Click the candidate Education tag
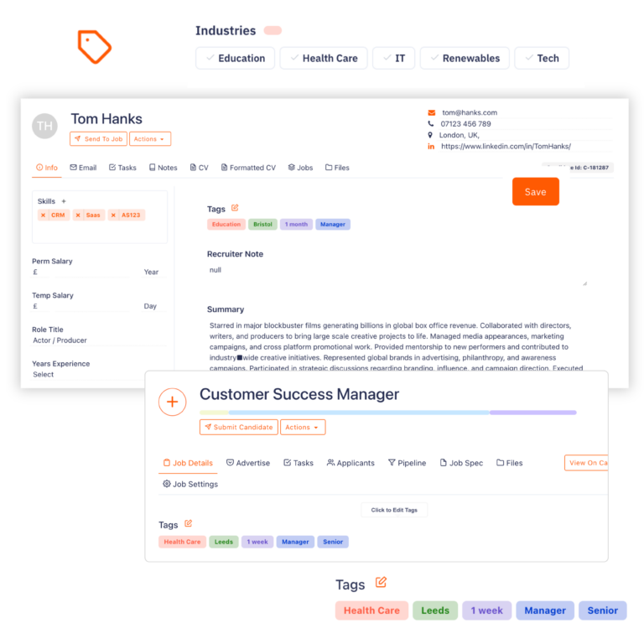The image size is (644, 644). 226,224
